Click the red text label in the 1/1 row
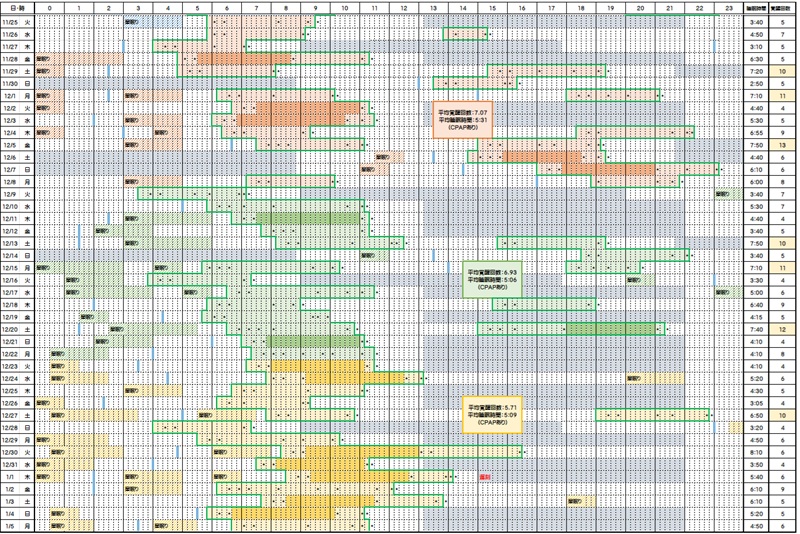 click(485, 478)
